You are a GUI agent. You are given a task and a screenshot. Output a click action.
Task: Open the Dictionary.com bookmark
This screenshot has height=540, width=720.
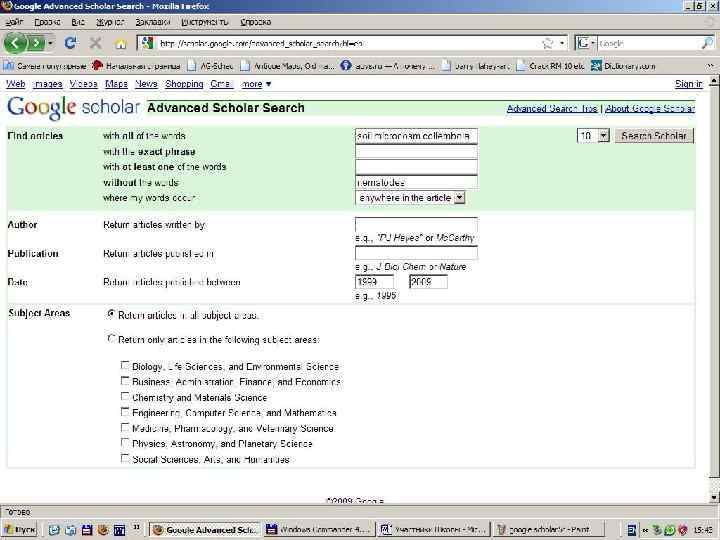[623, 66]
